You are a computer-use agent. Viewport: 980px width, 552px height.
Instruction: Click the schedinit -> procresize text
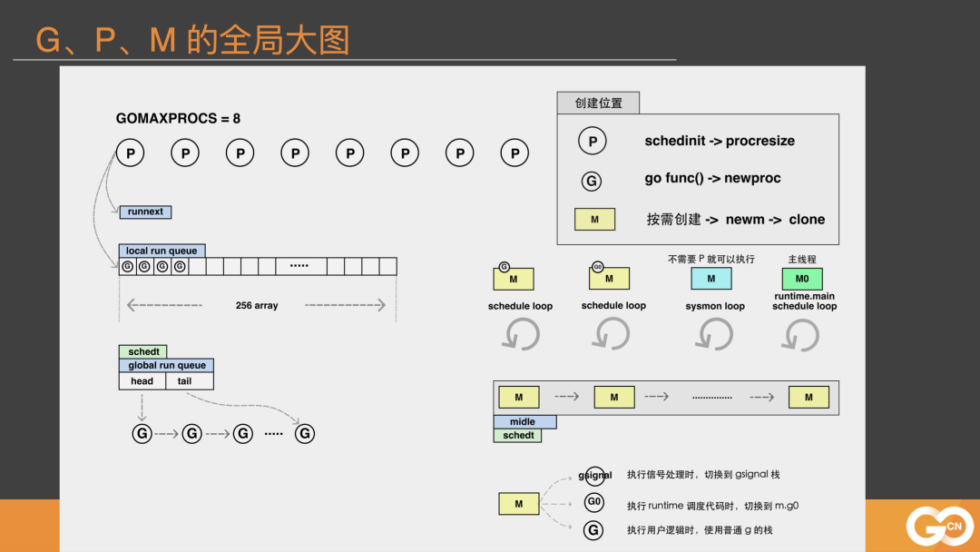coord(720,141)
